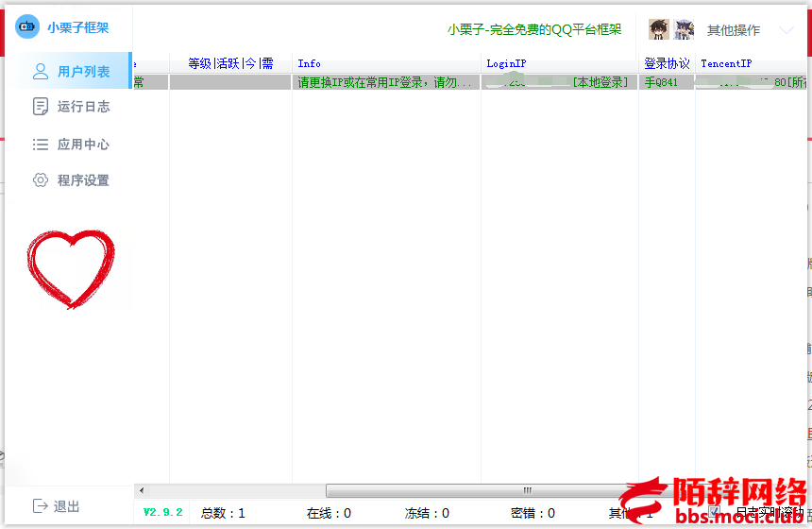Click 冻结：0 in status bar
The height and width of the screenshot is (529, 812).
(427, 513)
